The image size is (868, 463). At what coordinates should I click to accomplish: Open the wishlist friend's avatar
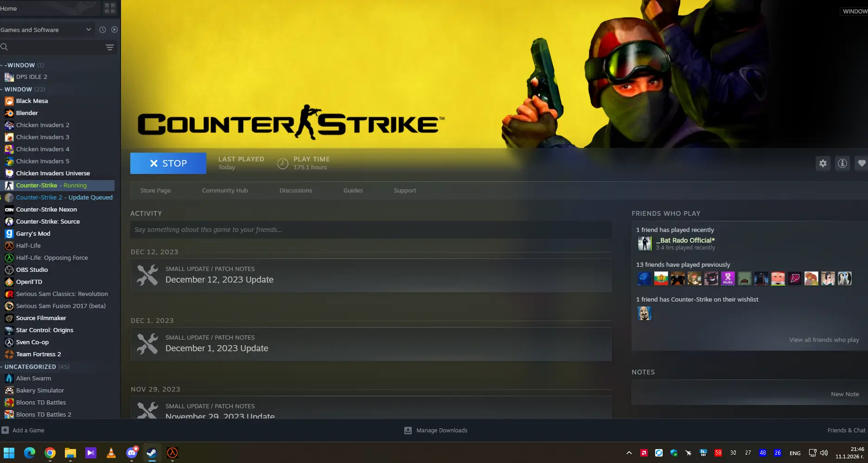click(645, 313)
